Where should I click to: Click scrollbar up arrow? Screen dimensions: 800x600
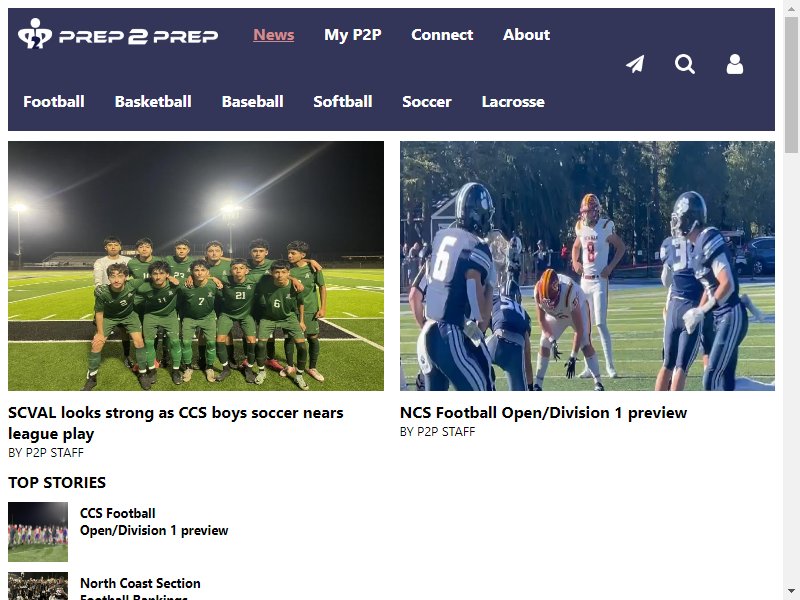(x=791, y=5)
